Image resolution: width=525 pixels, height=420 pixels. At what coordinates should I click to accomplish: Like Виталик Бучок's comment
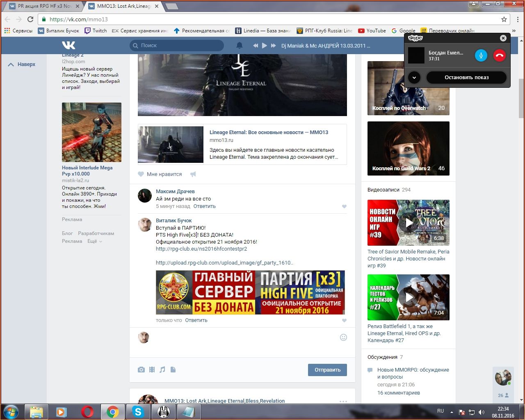[x=344, y=320]
